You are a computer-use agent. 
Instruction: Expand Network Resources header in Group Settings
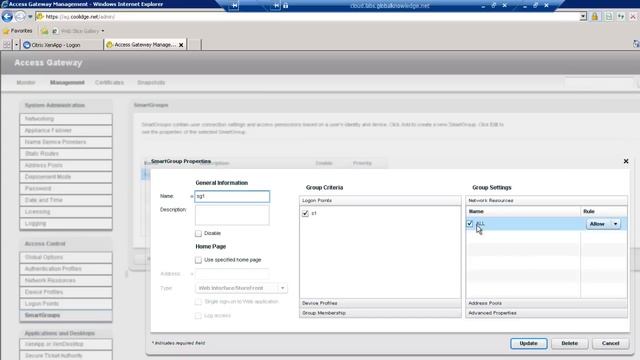tap(547, 200)
